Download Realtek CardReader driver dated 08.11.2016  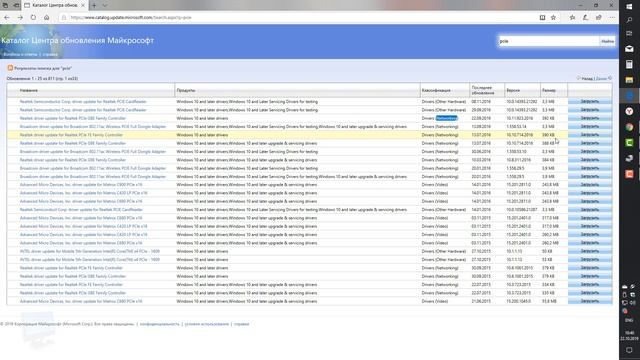pos(590,102)
